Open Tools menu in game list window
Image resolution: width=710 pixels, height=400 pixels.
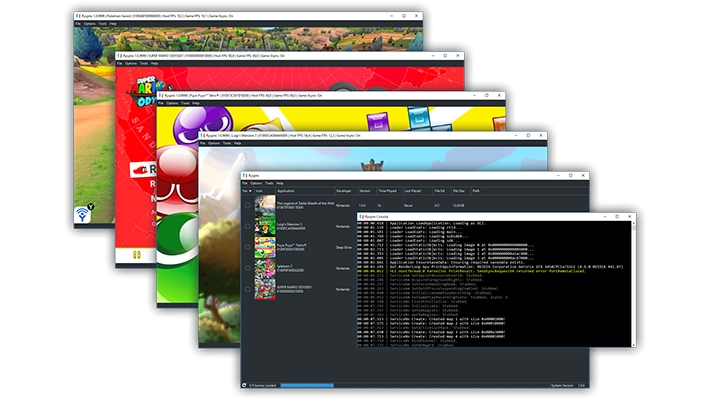269,183
